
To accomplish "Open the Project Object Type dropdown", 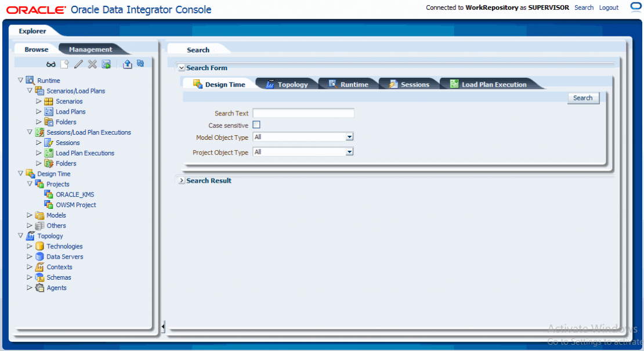I will pyautogui.click(x=349, y=151).
